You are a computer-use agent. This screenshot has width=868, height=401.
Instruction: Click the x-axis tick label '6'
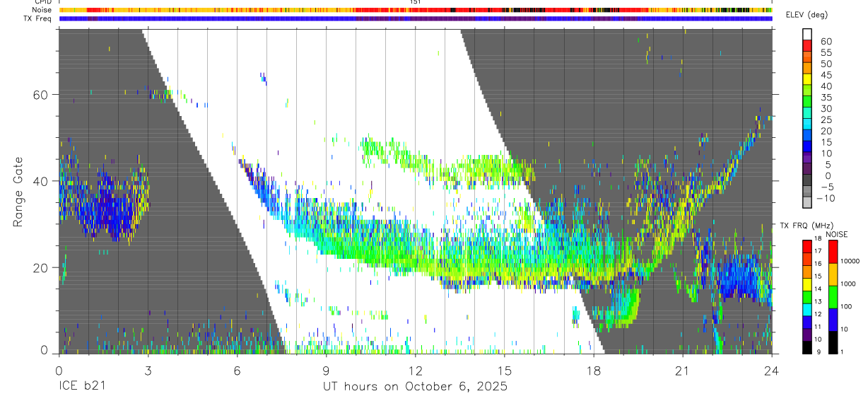click(x=237, y=371)
